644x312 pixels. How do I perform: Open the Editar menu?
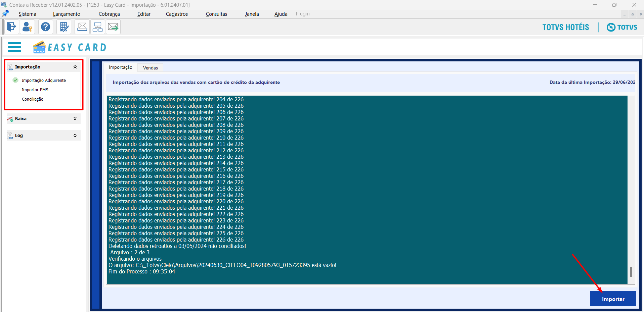click(144, 14)
